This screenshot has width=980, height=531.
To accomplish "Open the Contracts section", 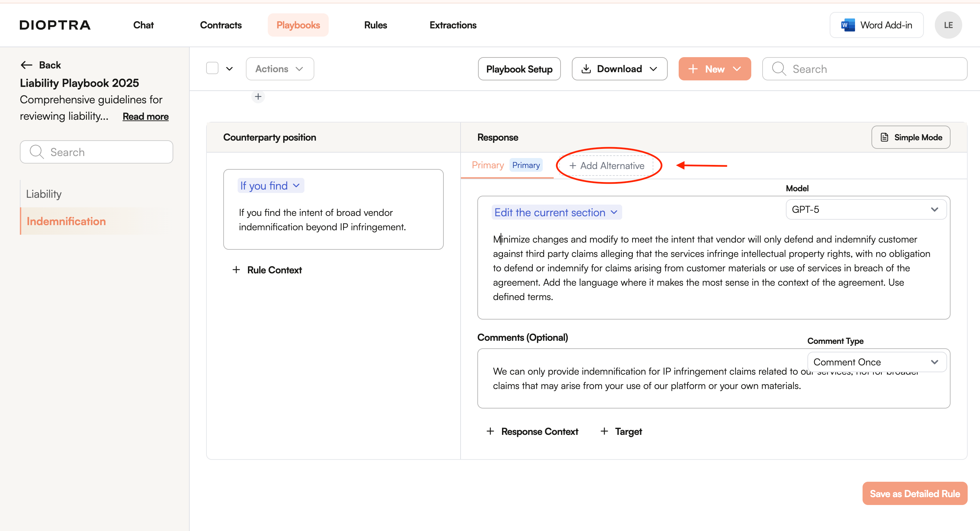I will pyautogui.click(x=221, y=25).
